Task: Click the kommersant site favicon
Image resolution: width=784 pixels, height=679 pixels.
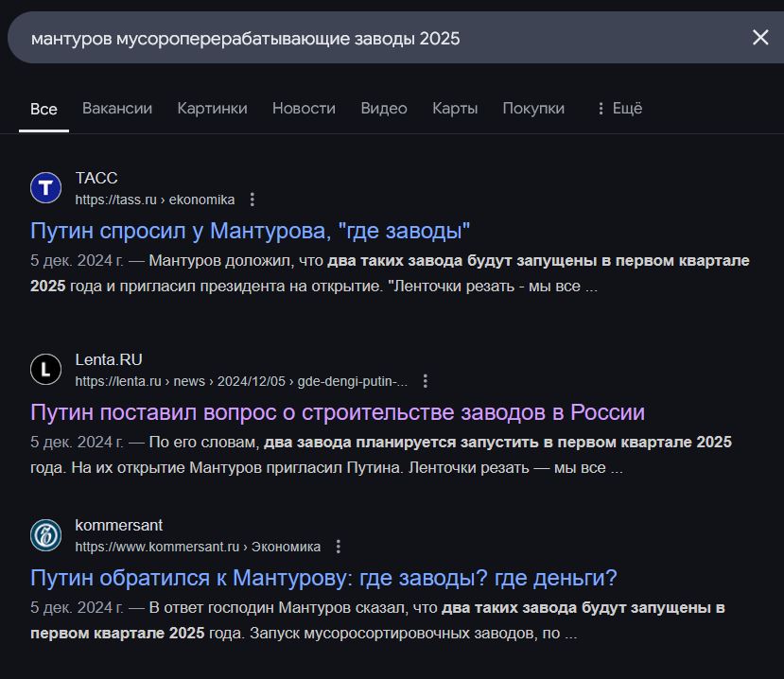Action: click(x=45, y=534)
